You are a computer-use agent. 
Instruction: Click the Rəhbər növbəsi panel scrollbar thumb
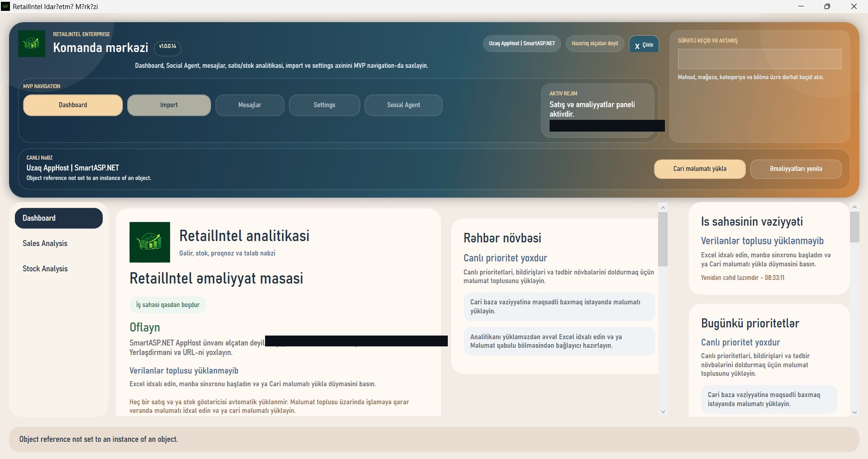(x=663, y=239)
